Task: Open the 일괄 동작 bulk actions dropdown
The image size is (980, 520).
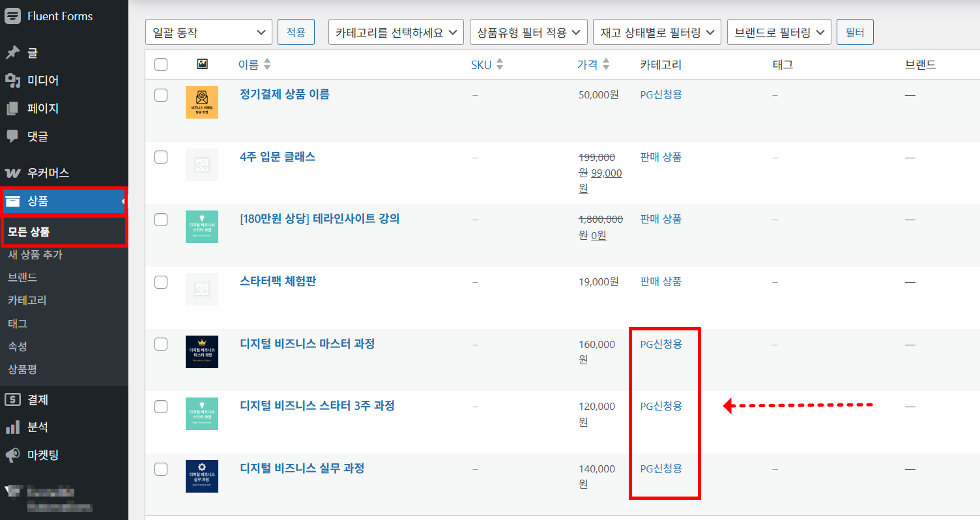Action: [x=209, y=31]
